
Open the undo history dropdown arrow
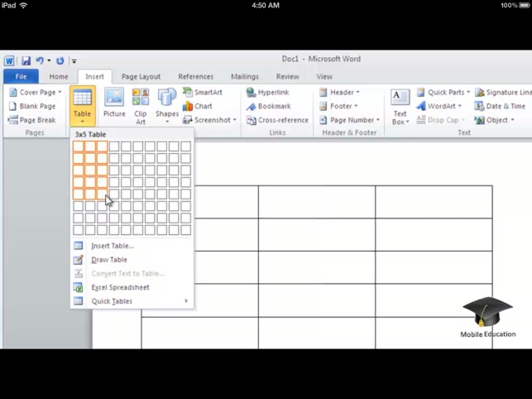pyautogui.click(x=49, y=60)
